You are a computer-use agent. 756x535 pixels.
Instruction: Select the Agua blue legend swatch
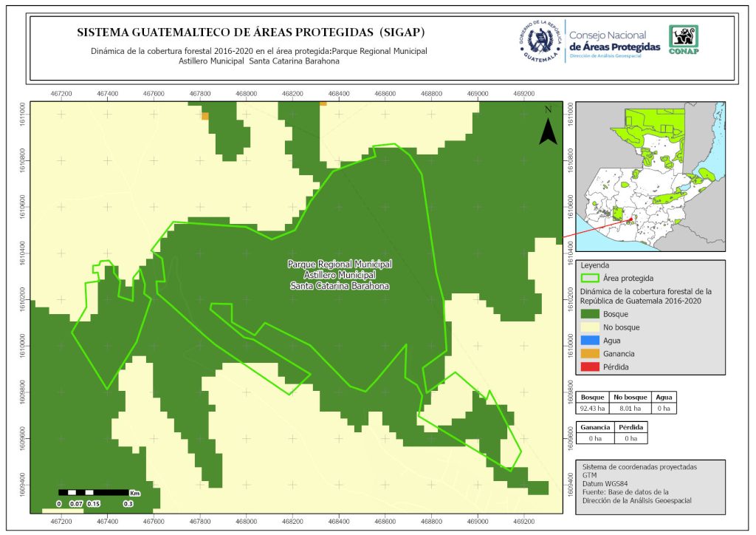click(x=590, y=341)
